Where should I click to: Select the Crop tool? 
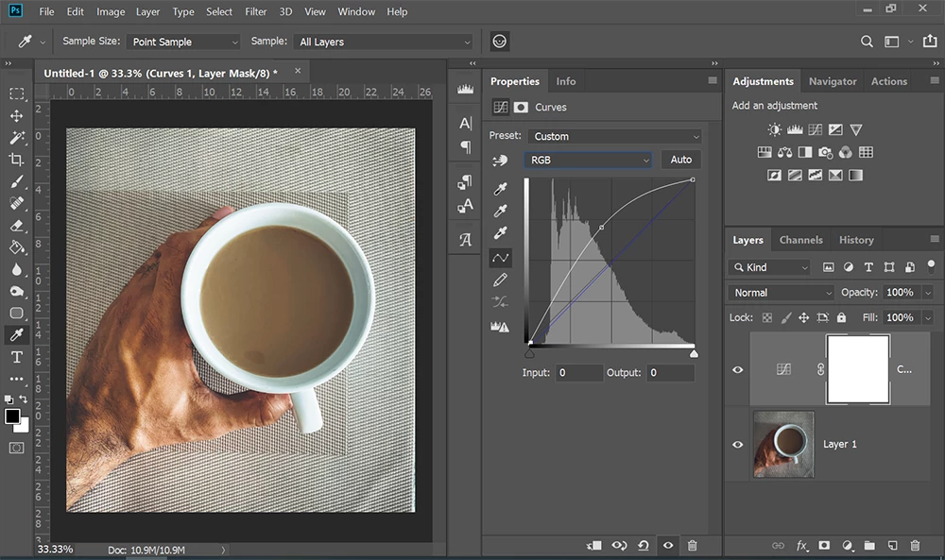pos(17,160)
